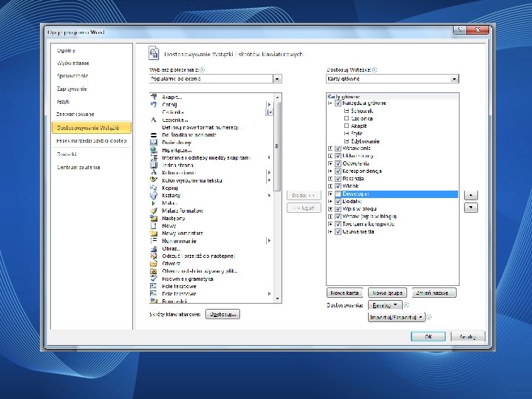532x399 pixels.
Task: Open the Importuj/Eksportuj dropdown
Action: click(x=396, y=317)
